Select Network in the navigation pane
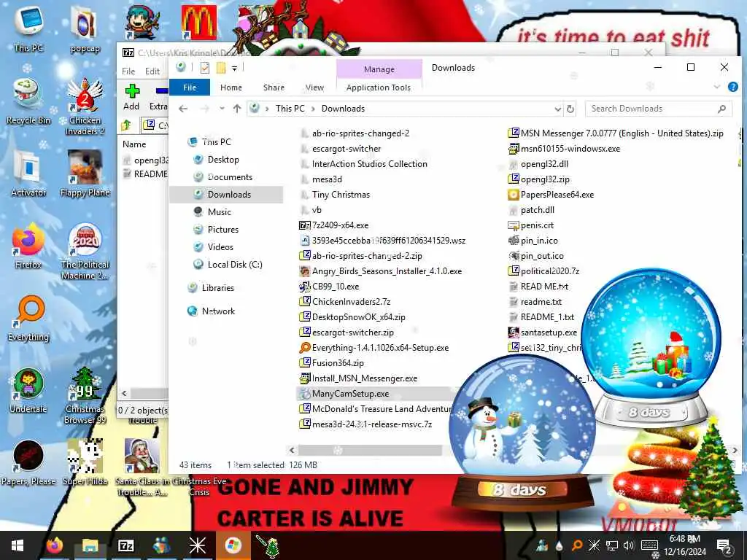Screen dimensions: 747x560 click(218, 311)
